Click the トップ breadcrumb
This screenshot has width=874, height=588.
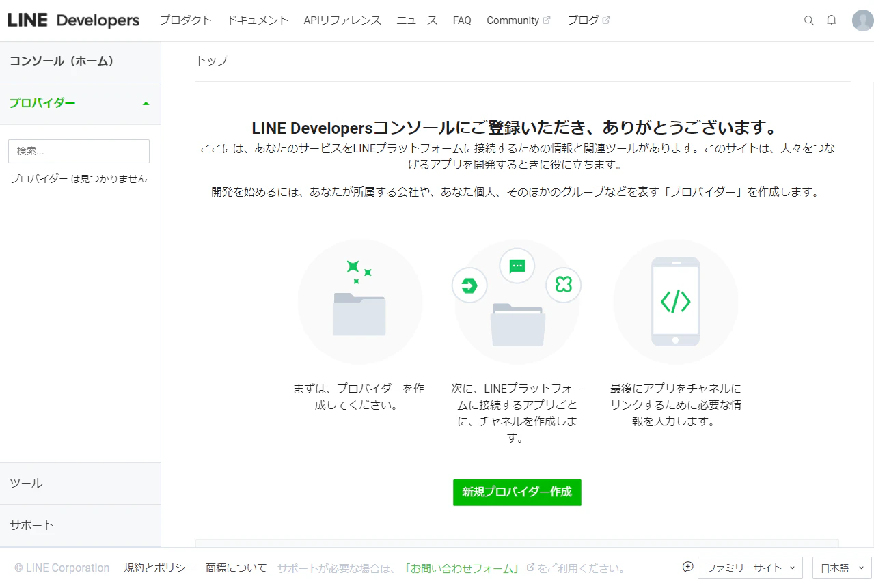212,60
